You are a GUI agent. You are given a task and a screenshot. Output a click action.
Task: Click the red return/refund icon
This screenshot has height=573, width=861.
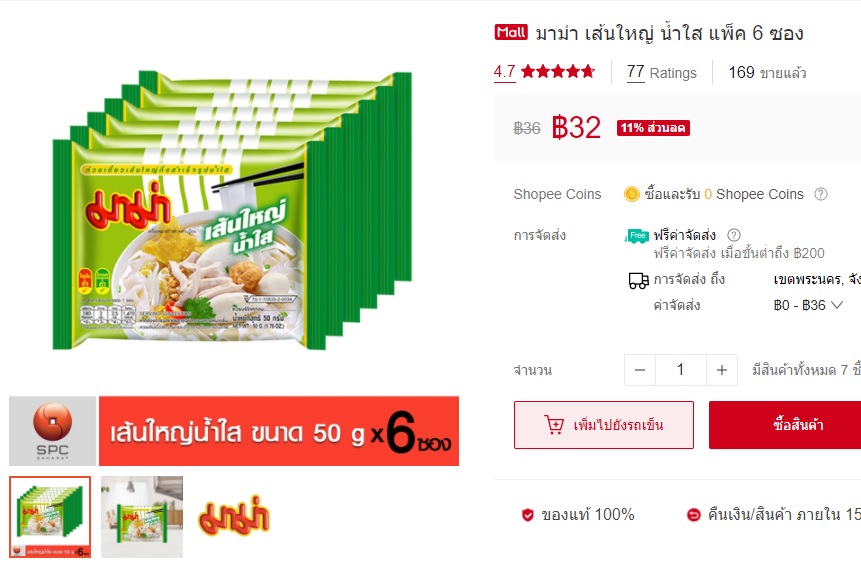click(x=694, y=515)
